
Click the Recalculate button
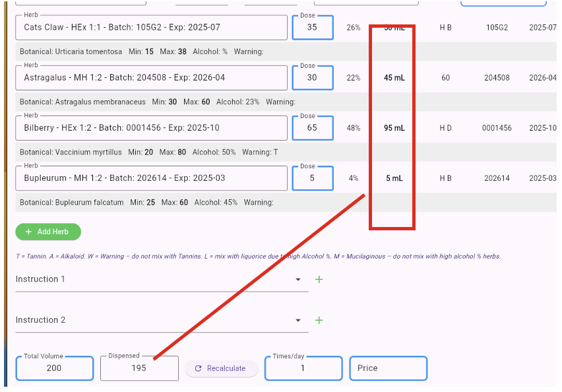221,368
